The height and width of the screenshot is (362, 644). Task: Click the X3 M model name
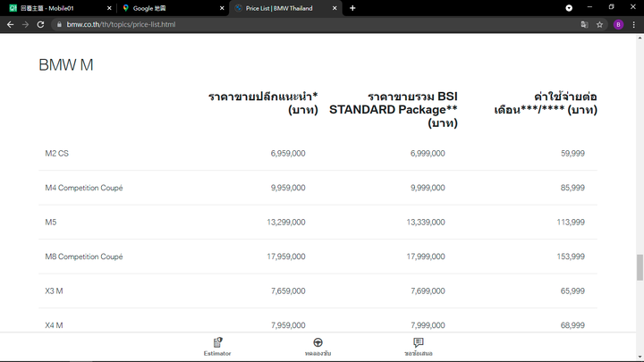[54, 291]
